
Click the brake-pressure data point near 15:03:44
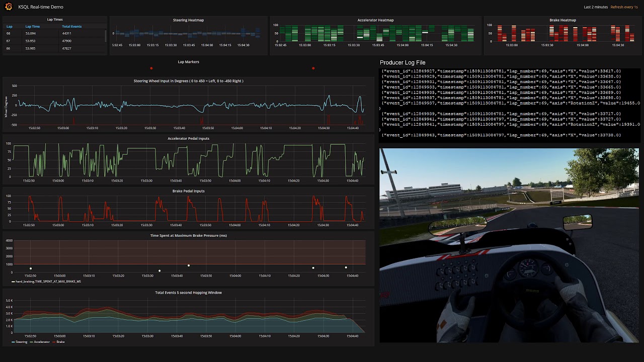(189, 265)
